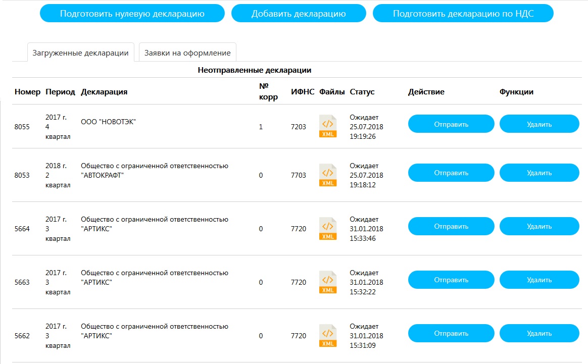Open XML file for declaration 8055

[x=328, y=126]
